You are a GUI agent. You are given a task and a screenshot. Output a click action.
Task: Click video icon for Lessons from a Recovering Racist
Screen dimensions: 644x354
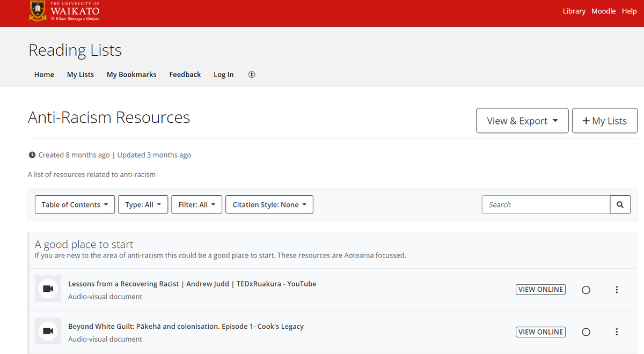48,289
